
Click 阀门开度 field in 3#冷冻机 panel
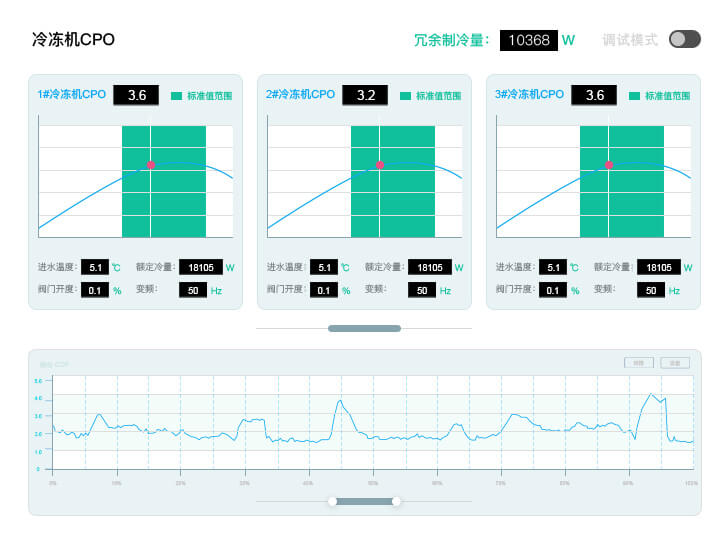pyautogui.click(x=552, y=291)
